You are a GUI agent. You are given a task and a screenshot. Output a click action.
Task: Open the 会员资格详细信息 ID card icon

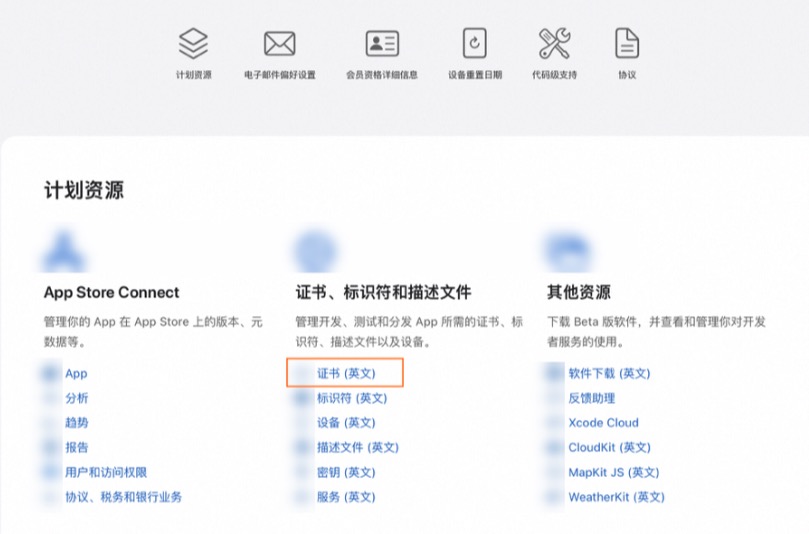[x=382, y=43]
